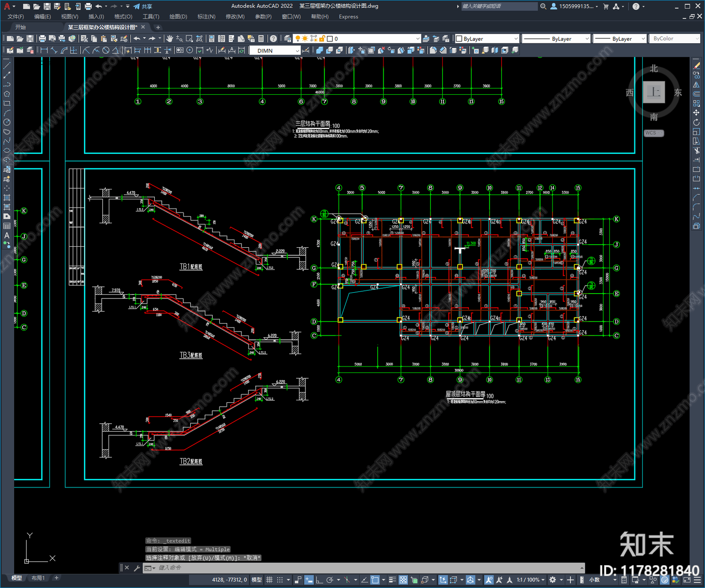This screenshot has width=705, height=588.
Task: Expand the WCS coordinate system dropdown
Action: 654,133
